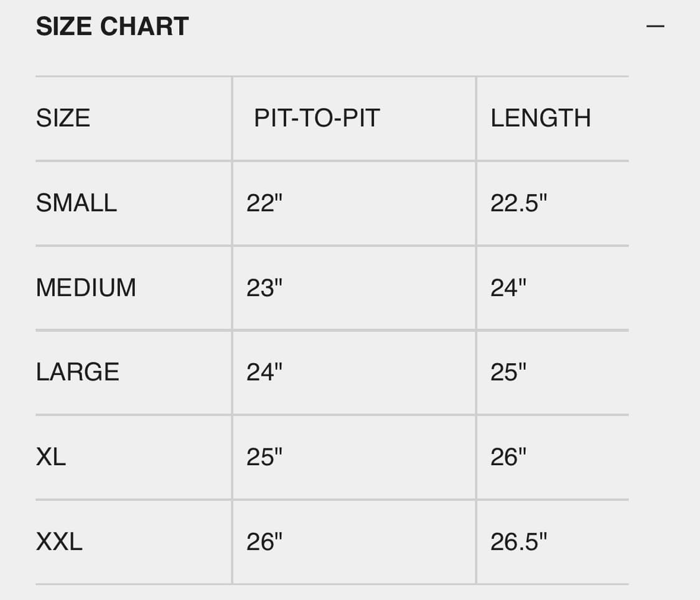Screen dimensions: 700x600
Task: Select the MEDIUM size row label
Action: (86, 288)
